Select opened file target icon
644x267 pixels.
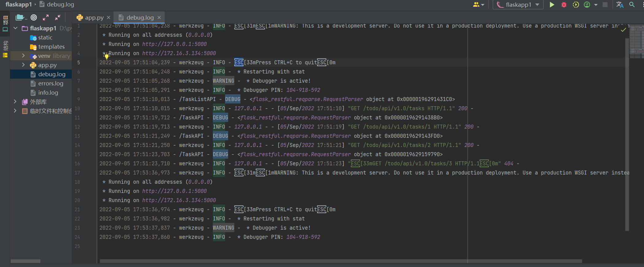click(34, 17)
